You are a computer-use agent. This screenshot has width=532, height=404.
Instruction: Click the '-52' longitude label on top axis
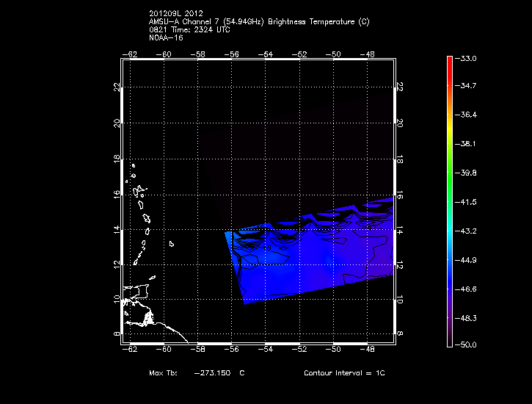(x=299, y=54)
